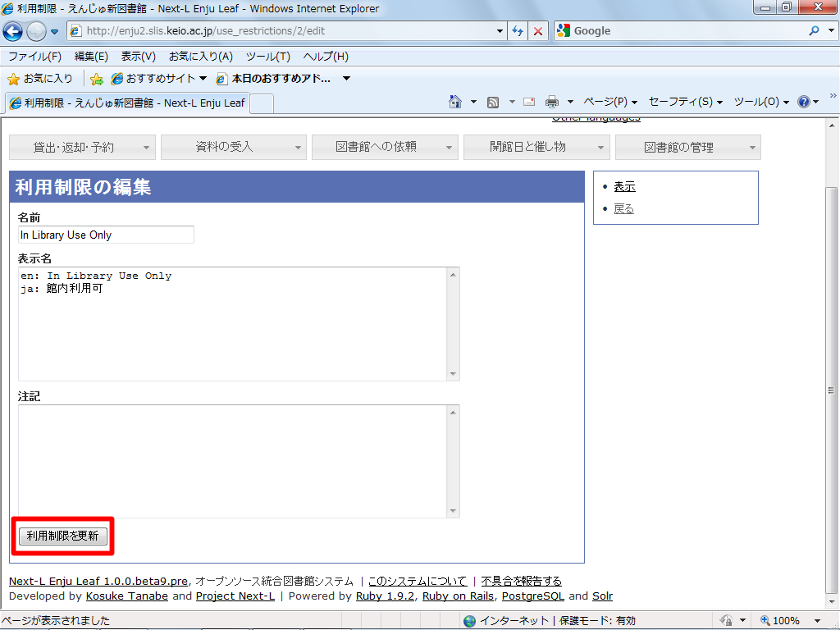This screenshot has height=630, width=840.
Task: Click the Other languages link
Action: coord(596,119)
